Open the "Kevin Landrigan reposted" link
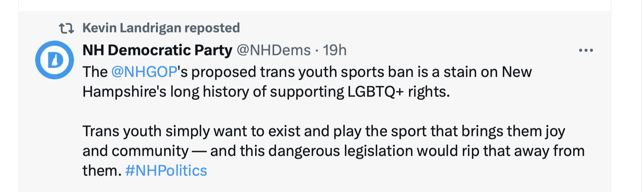Viewport: 644px width, 192px height. pos(161,28)
